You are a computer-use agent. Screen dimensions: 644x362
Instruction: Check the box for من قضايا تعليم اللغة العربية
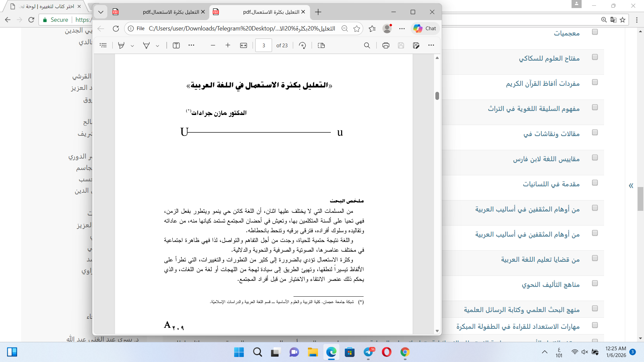[x=595, y=258]
